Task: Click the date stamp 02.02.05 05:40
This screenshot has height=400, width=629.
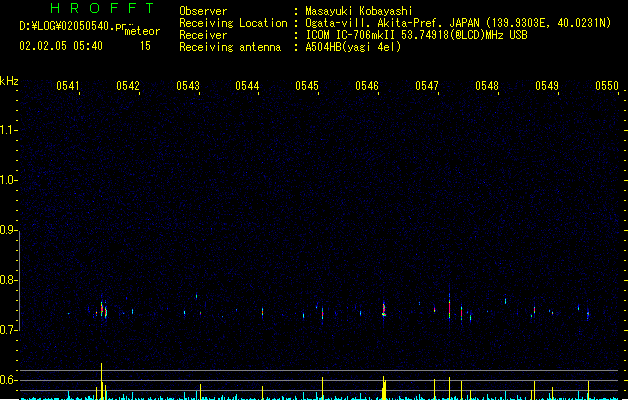Action: [x=61, y=46]
